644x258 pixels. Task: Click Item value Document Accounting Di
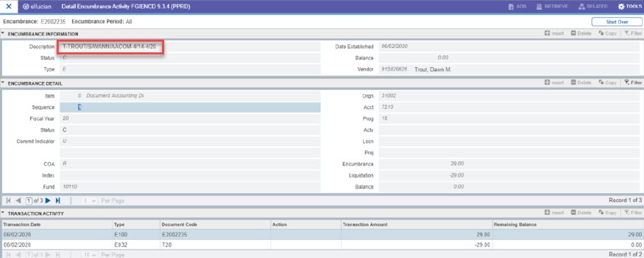tap(115, 96)
